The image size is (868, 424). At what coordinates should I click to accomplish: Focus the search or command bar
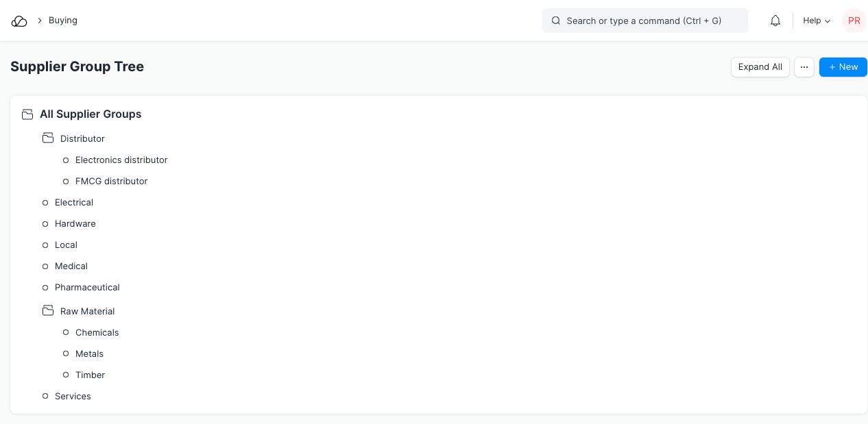(x=644, y=21)
